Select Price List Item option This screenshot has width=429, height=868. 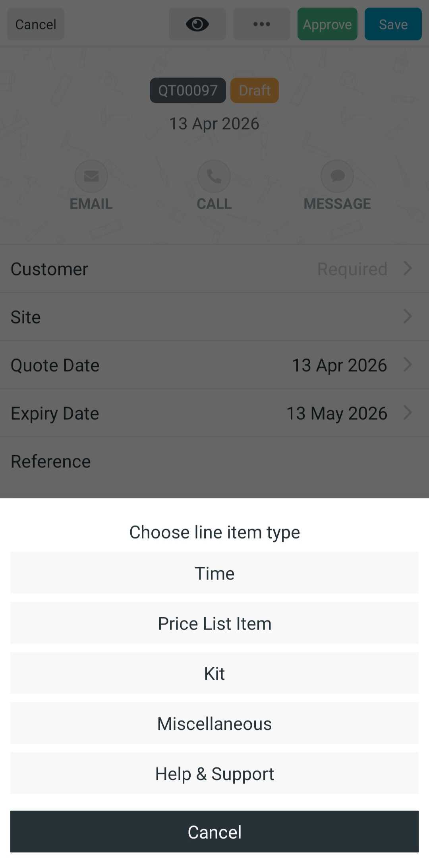pyautogui.click(x=214, y=623)
